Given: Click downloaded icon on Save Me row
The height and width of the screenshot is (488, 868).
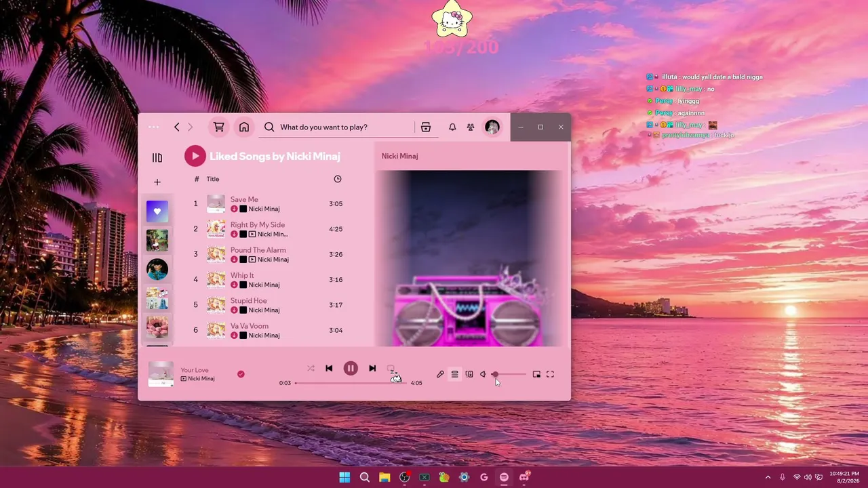Looking at the screenshot, I should (234, 209).
